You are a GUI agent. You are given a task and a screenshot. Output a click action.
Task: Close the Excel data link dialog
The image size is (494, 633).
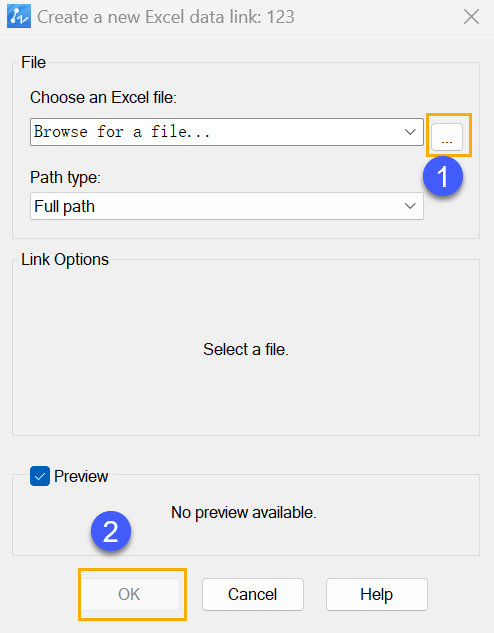(471, 17)
